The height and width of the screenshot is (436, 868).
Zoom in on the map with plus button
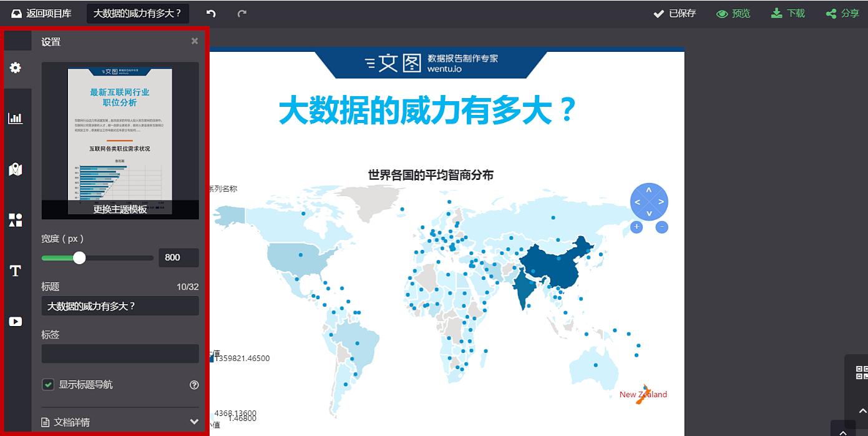coord(636,227)
